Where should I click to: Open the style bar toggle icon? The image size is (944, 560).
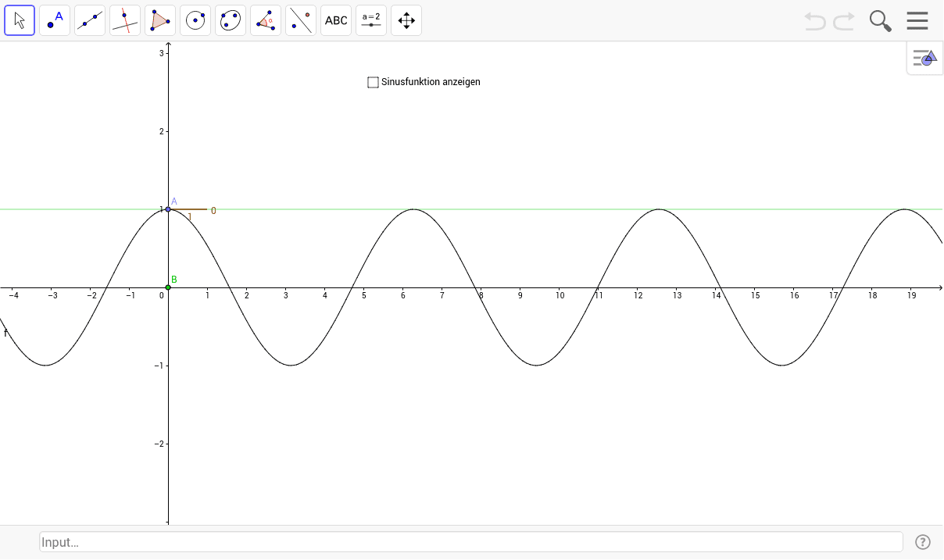pos(924,58)
